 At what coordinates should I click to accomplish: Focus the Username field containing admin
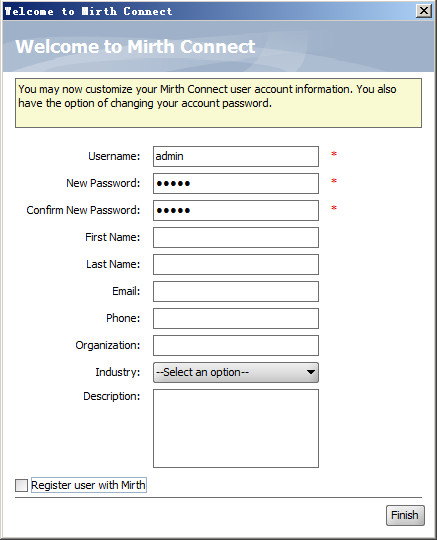point(236,156)
